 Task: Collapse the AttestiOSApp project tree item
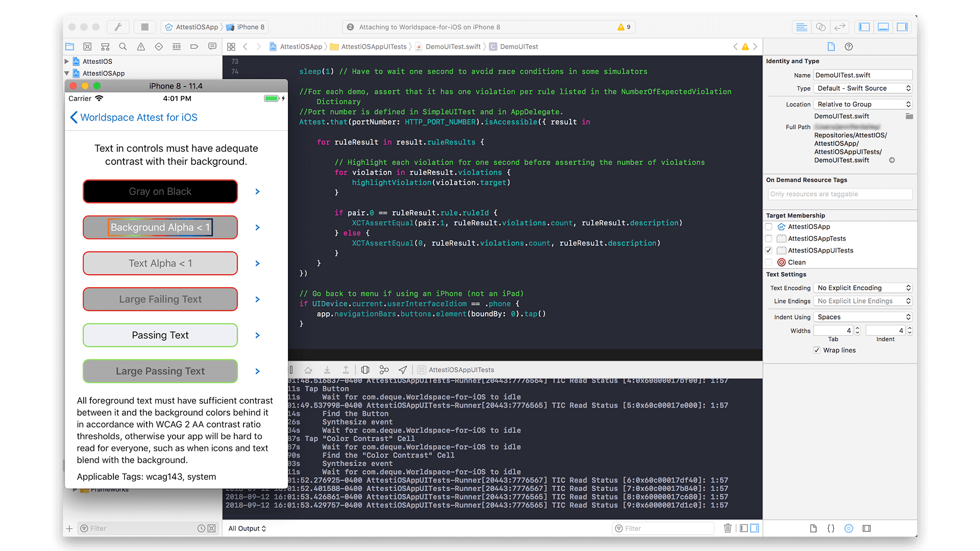(x=67, y=73)
